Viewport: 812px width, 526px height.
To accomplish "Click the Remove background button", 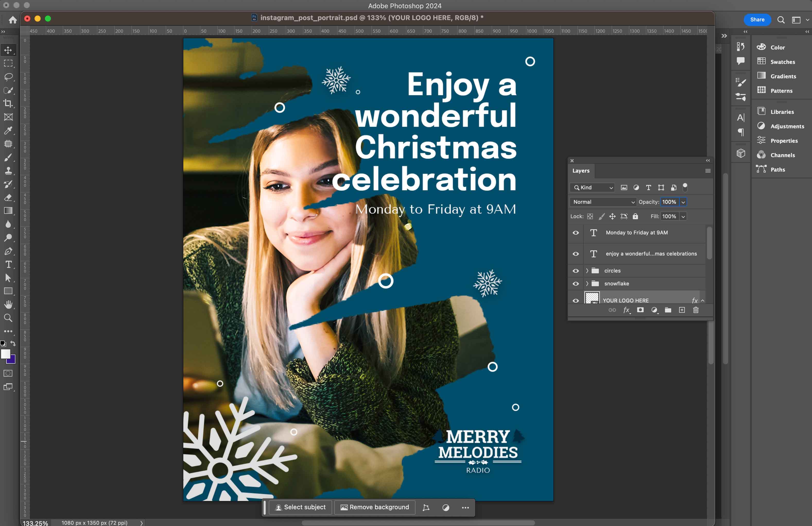I will click(x=375, y=507).
